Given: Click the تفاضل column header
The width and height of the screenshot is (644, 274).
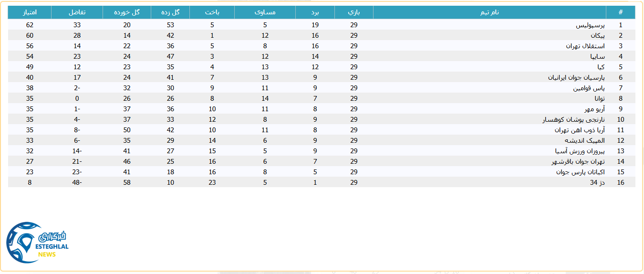Looking at the screenshot, I should (x=77, y=12).
